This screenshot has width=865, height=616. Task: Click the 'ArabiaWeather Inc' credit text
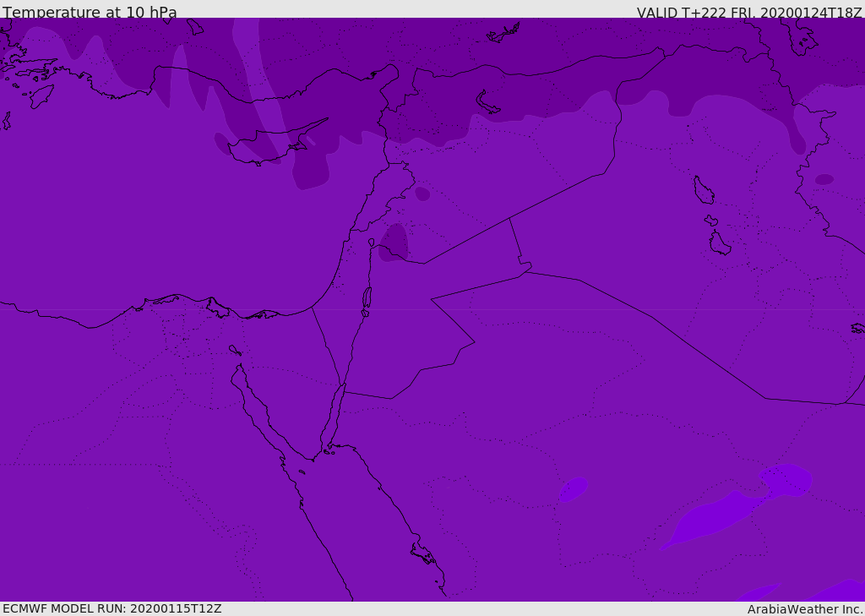tap(805, 609)
